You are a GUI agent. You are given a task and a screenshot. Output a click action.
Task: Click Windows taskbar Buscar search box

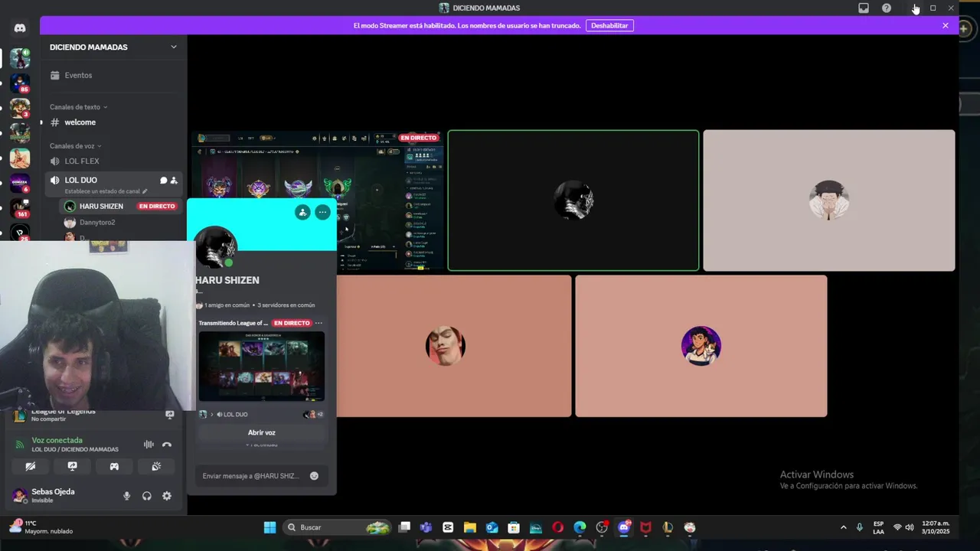click(337, 527)
